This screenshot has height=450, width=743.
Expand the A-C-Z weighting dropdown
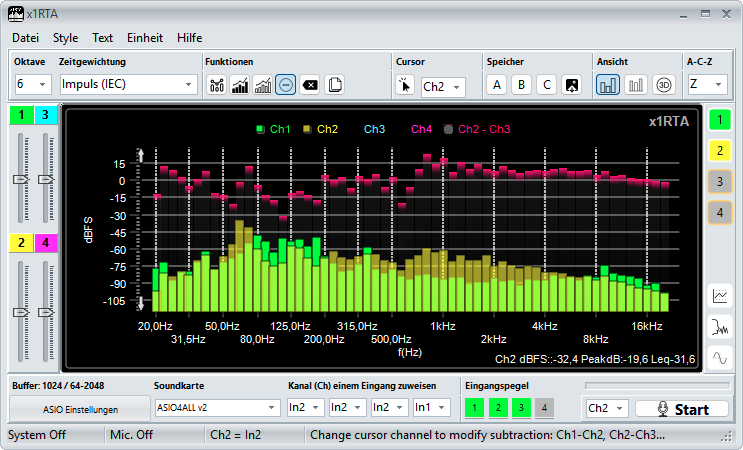[x=705, y=85]
